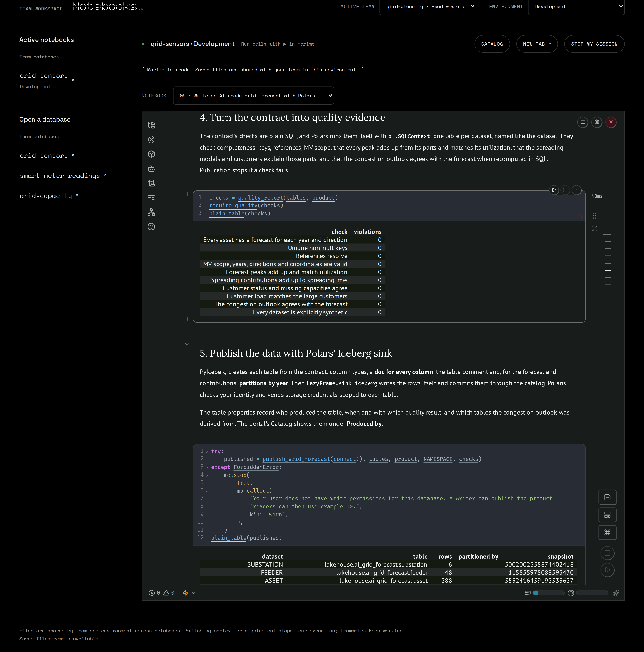Open the command palette button

(x=607, y=533)
